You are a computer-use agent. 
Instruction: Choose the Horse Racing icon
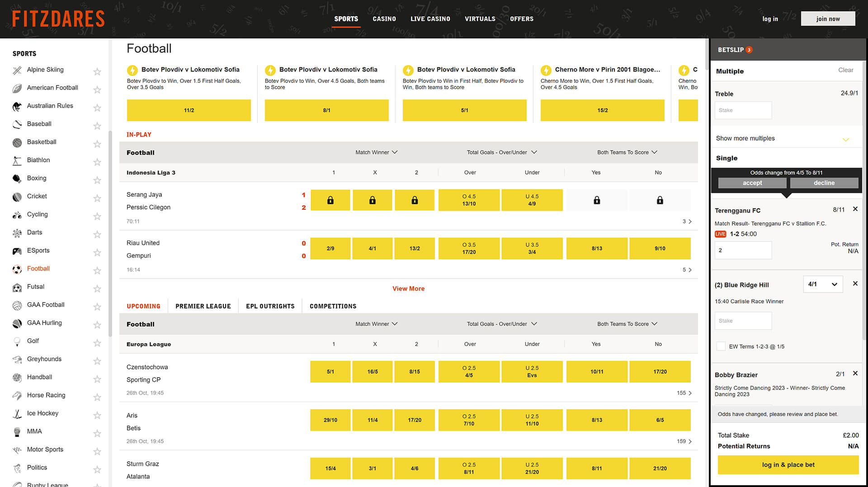point(17,396)
